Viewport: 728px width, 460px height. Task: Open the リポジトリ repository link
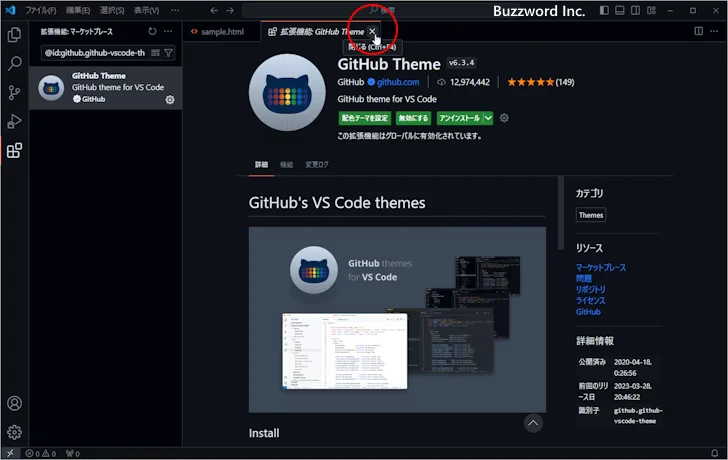[x=591, y=289]
